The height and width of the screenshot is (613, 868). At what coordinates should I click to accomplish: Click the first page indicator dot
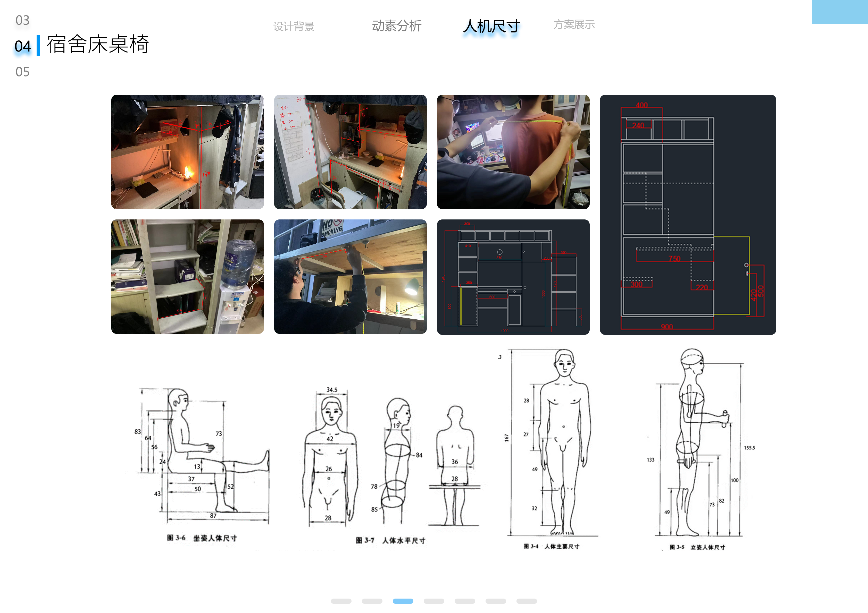341,601
